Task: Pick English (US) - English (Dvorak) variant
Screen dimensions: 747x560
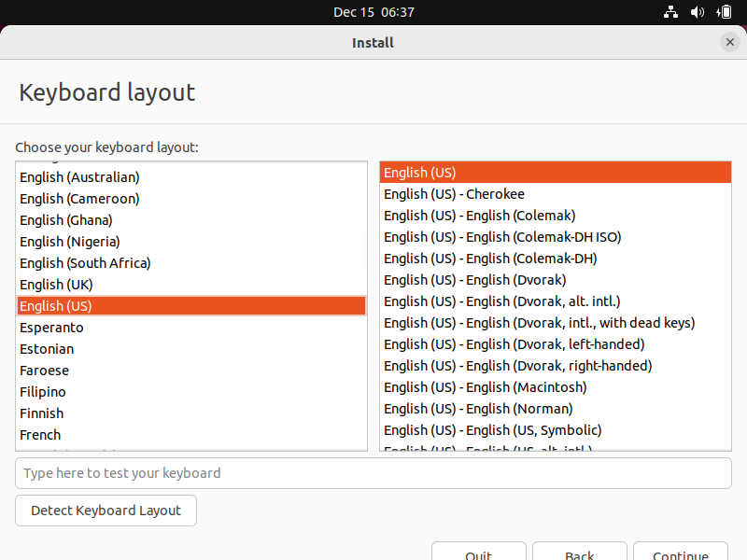Action: [474, 280]
